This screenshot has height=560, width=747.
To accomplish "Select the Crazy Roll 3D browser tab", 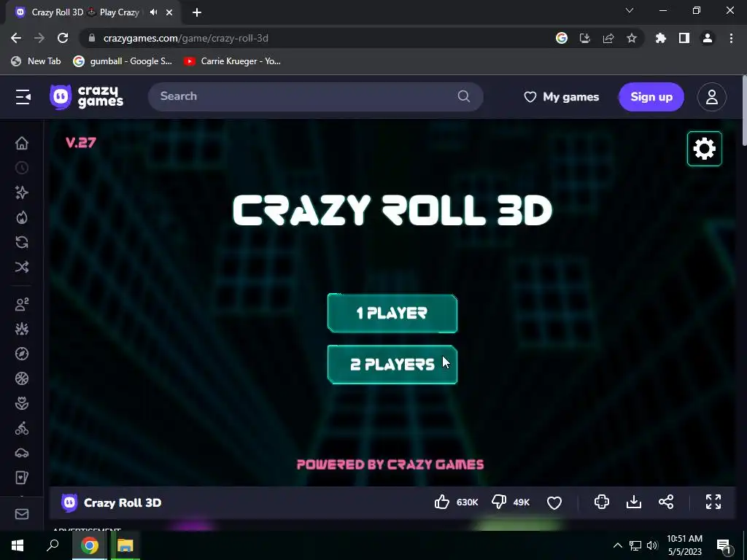I will [x=85, y=12].
